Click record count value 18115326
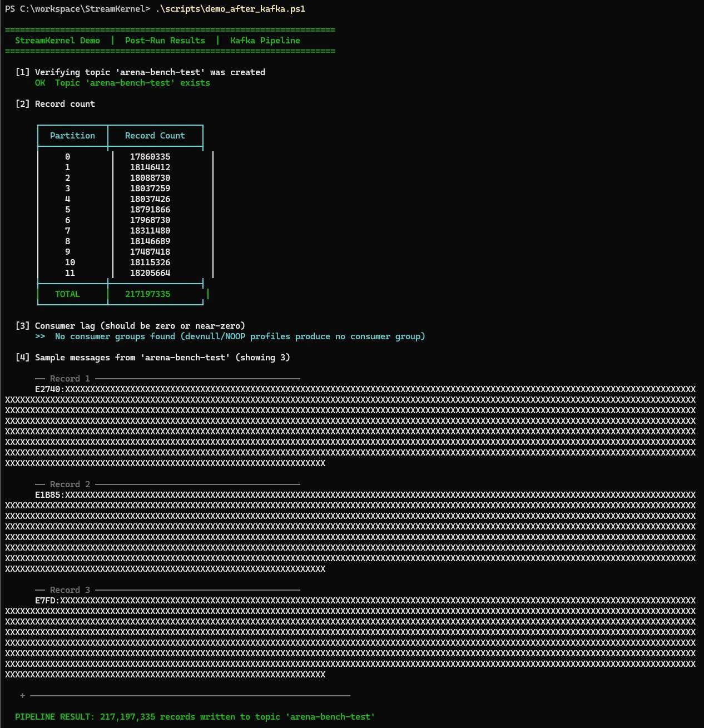This screenshot has width=704, height=728. coord(150,263)
